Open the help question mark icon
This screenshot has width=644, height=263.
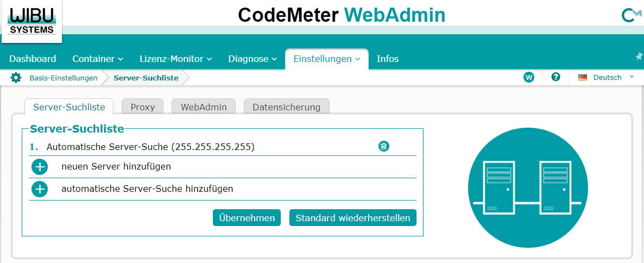tap(555, 77)
